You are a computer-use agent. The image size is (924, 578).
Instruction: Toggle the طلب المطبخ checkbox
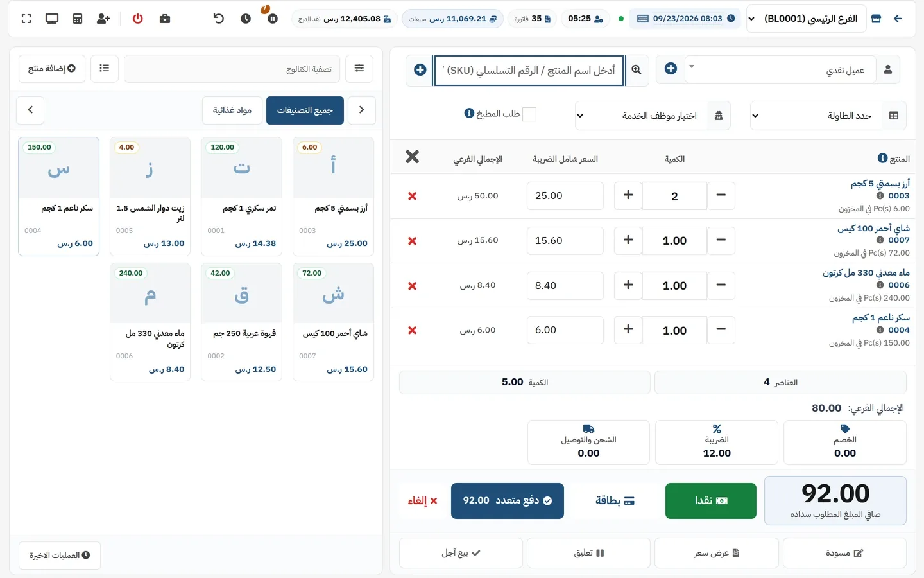529,114
